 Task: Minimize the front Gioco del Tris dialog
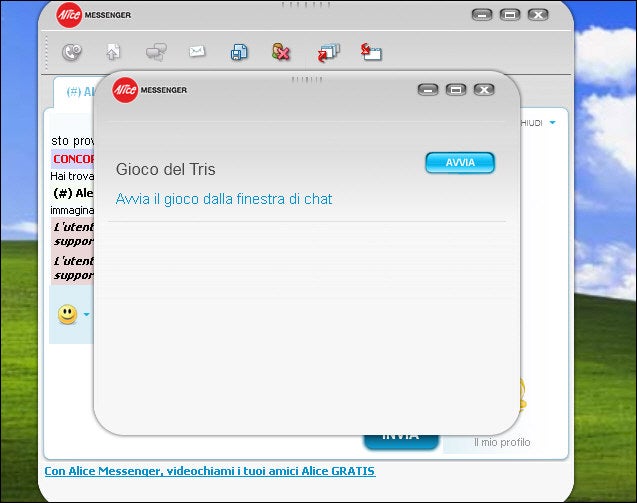pyautogui.click(x=428, y=89)
